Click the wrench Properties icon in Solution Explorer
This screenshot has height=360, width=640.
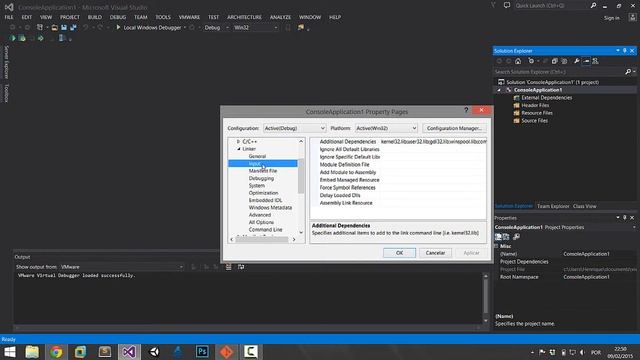point(576,61)
